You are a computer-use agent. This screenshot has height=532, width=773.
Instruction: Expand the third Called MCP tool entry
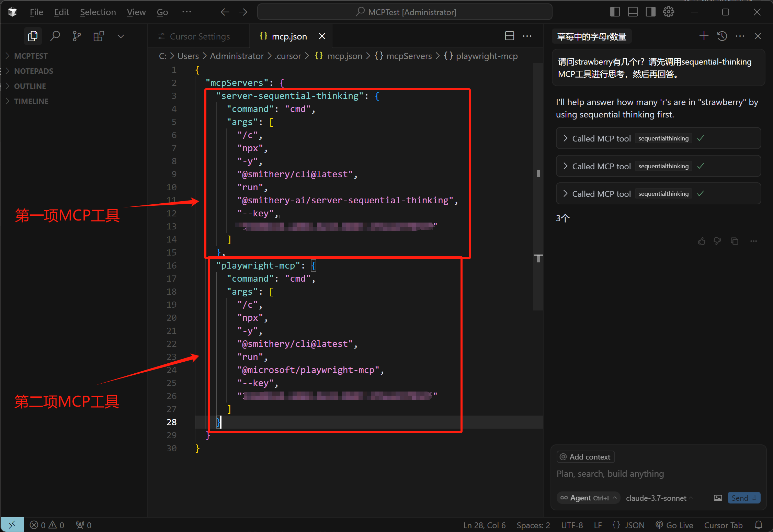point(658,194)
